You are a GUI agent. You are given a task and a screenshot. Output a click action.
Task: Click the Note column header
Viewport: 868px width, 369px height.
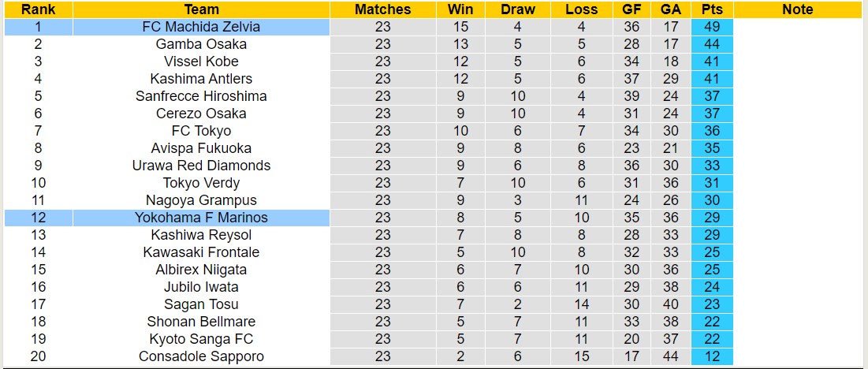coord(797,9)
